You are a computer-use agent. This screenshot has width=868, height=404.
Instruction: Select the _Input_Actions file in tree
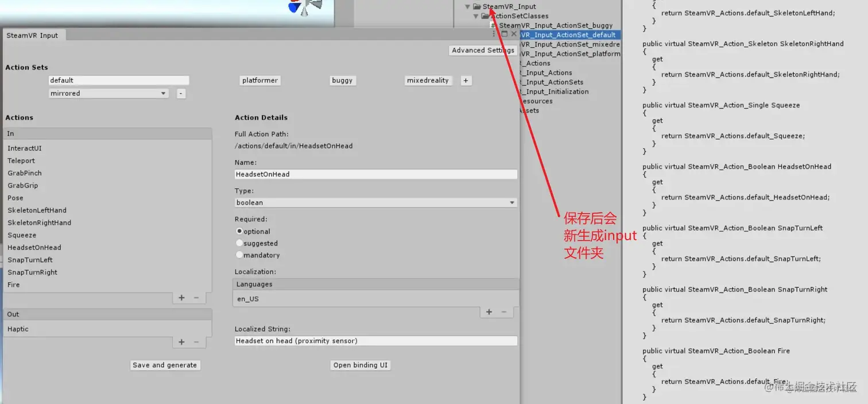point(545,73)
